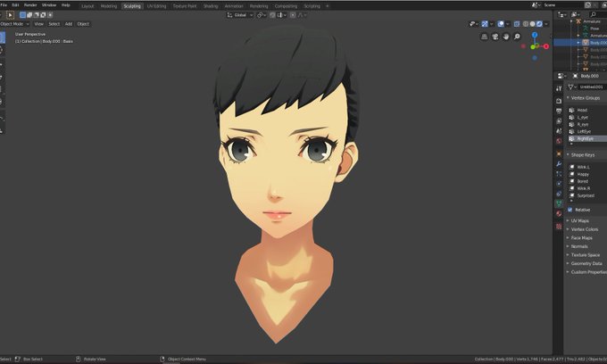Open Object Data (mesh) properties tab

coord(559,203)
